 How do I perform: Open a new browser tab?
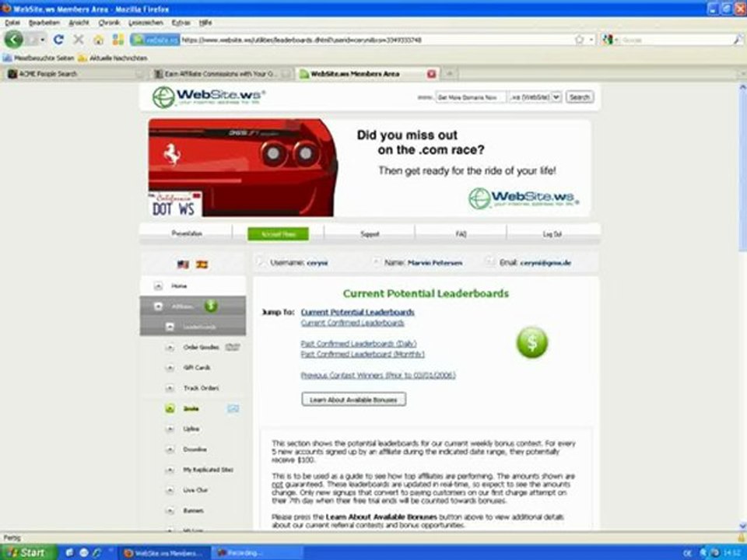[449, 73]
